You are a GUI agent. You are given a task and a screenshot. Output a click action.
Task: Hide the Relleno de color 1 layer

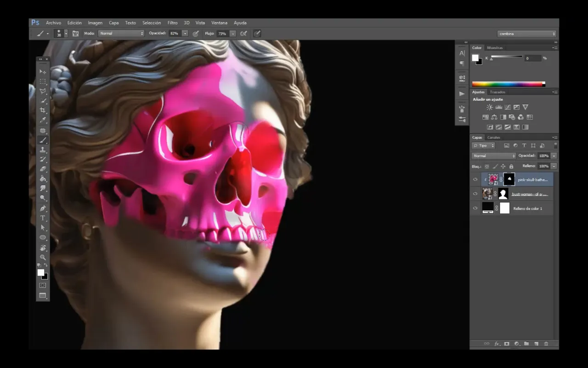click(x=475, y=208)
